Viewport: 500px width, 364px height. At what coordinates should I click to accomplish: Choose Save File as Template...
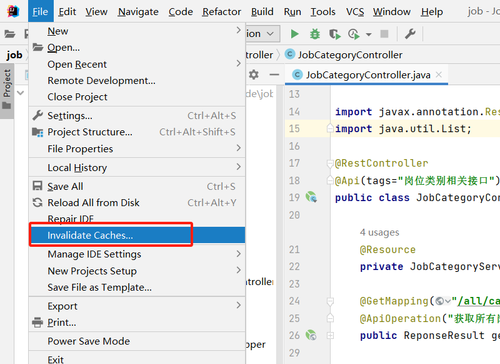[137, 287]
